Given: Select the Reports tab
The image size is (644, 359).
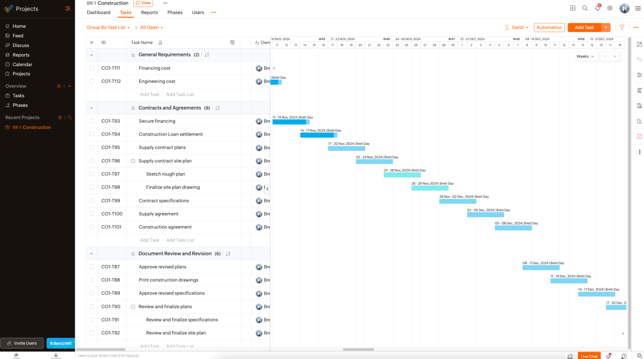Looking at the screenshot, I should click(149, 12).
